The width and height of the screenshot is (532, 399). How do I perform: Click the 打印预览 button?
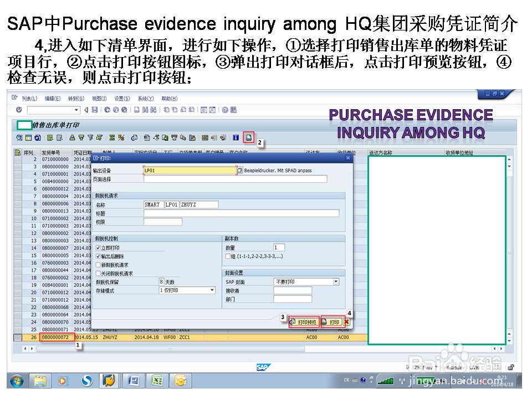[305, 322]
